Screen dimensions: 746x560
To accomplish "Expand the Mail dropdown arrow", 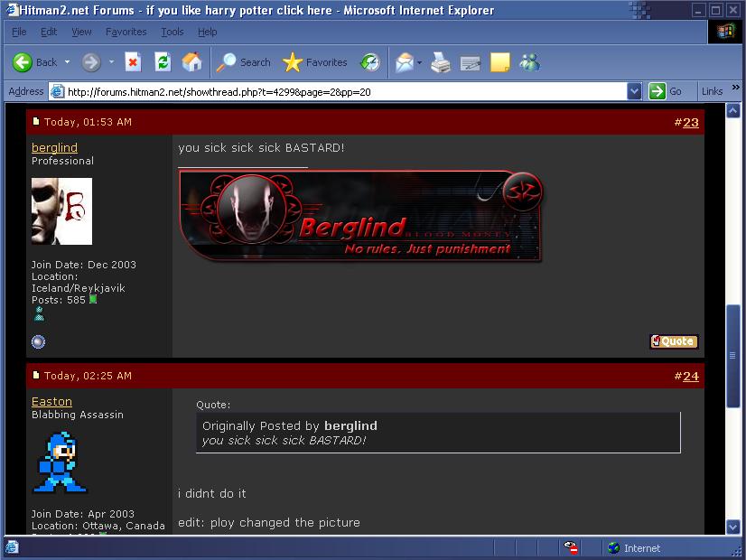I will pyautogui.click(x=419, y=62).
